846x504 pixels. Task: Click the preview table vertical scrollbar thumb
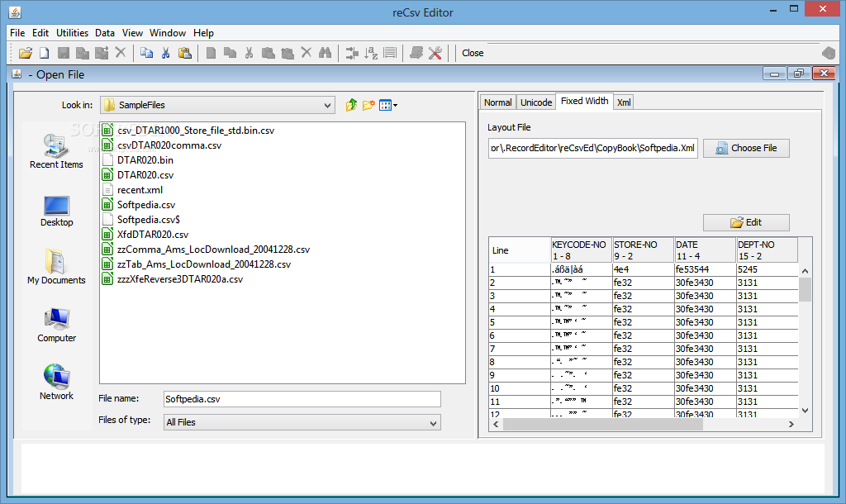[x=805, y=290]
